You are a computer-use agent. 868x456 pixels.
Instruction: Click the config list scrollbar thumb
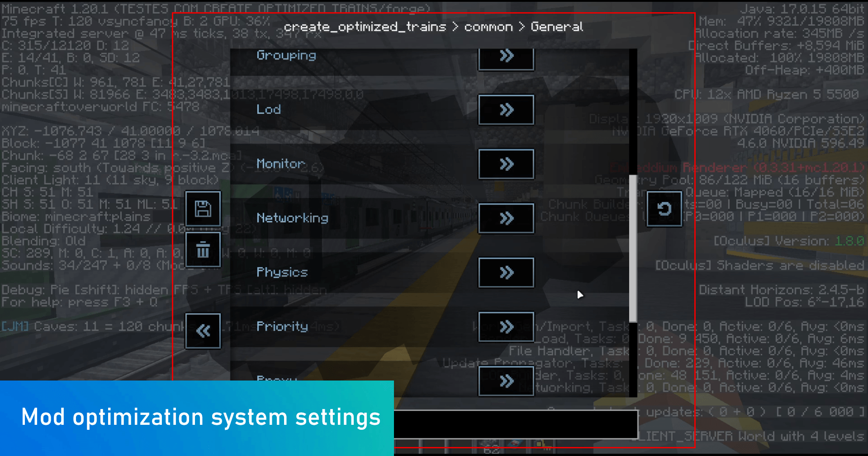633,249
